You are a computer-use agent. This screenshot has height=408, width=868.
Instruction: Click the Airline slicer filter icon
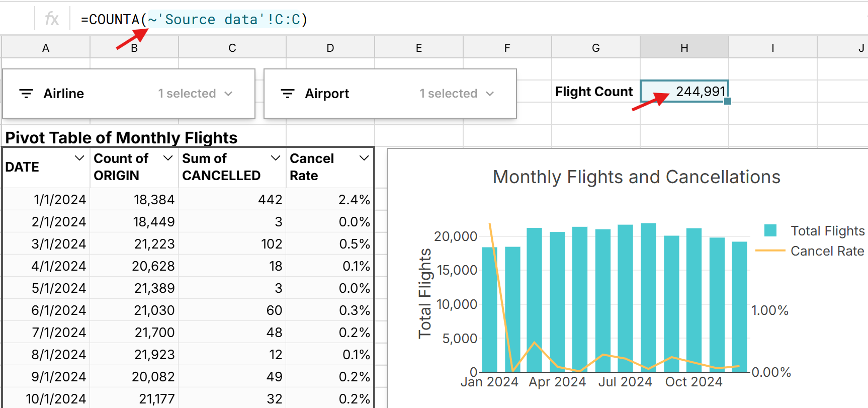tap(26, 94)
